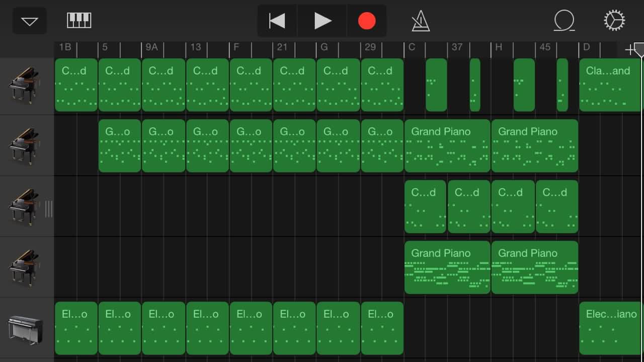
Task: Go to beginning with rewind button
Action: [x=277, y=21]
